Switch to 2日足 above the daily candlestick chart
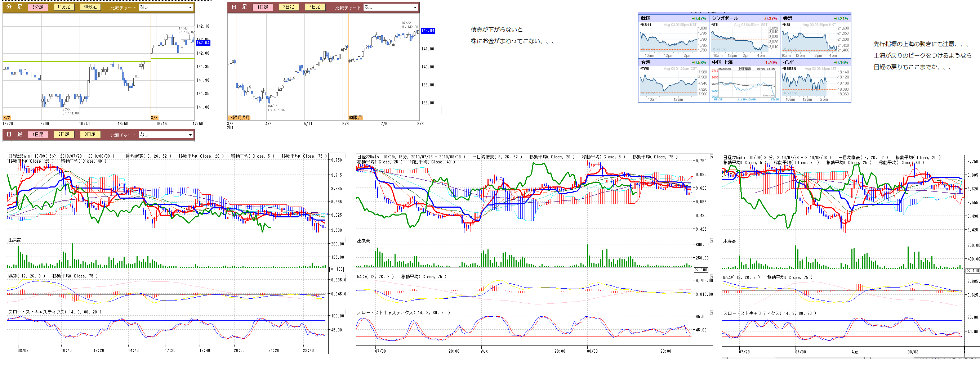980x375 pixels. point(288,7)
